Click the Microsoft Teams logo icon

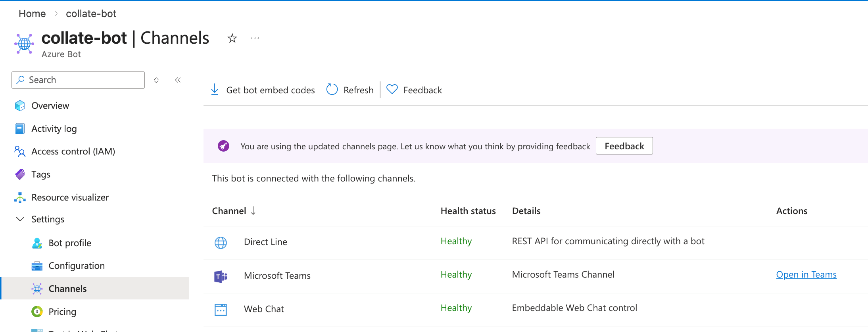(x=221, y=276)
